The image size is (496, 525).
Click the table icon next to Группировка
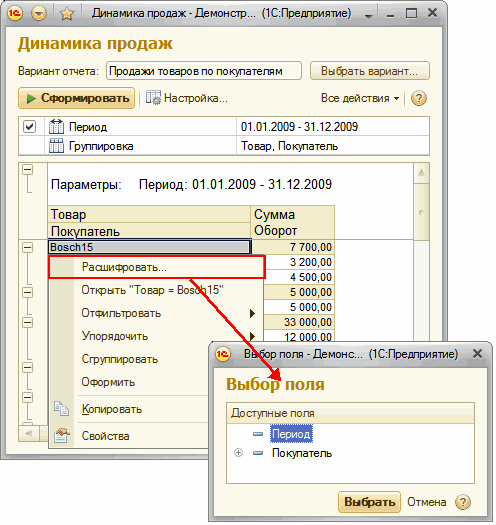[56, 146]
